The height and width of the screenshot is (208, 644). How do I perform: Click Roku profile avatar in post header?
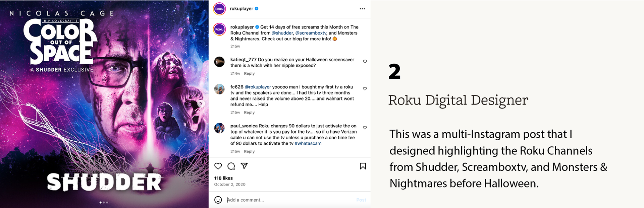(x=219, y=9)
